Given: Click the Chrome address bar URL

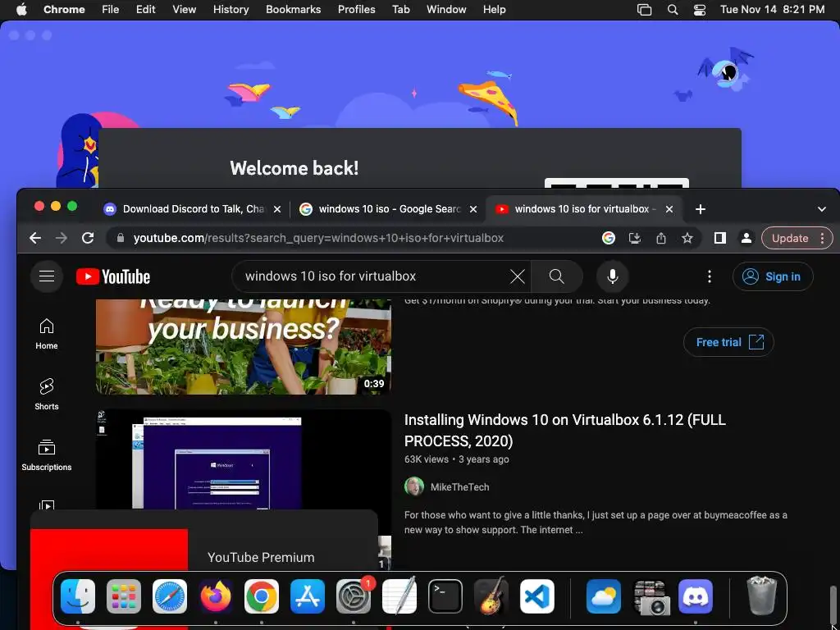Looking at the screenshot, I should click(x=318, y=238).
